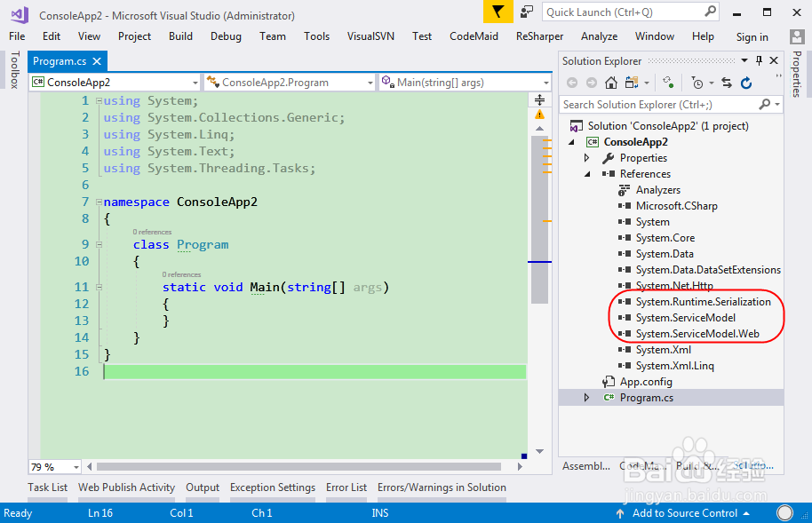Screen dimensions: 812x523
Task: Open the Properties side tab
Action: click(x=797, y=74)
